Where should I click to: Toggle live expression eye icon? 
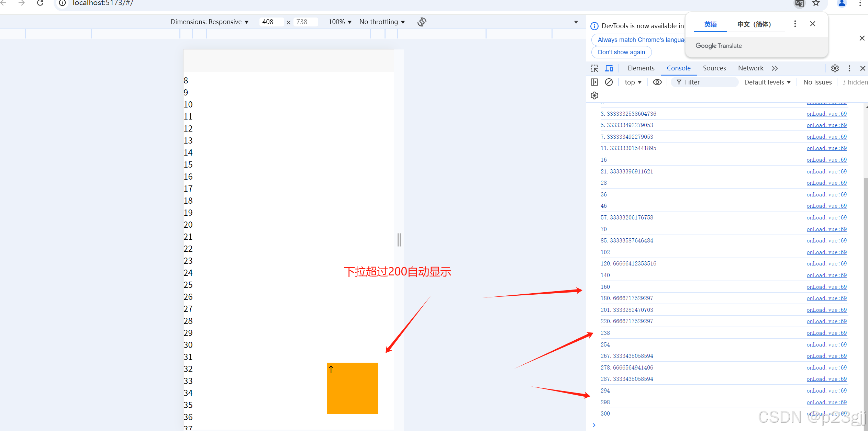657,82
